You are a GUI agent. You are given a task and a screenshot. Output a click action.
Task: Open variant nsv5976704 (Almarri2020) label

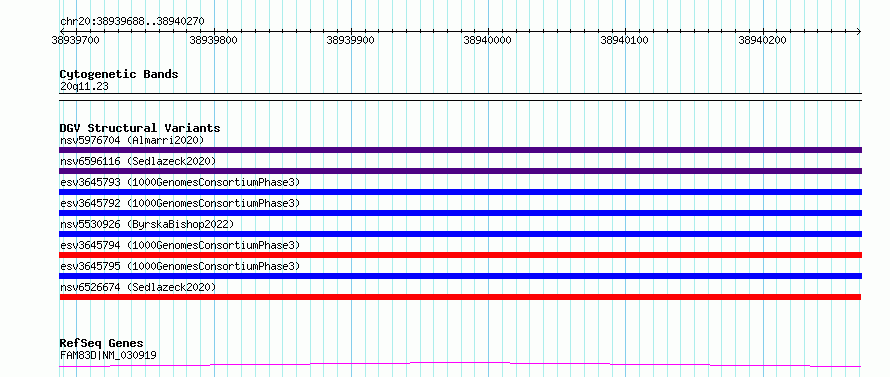(x=132, y=140)
